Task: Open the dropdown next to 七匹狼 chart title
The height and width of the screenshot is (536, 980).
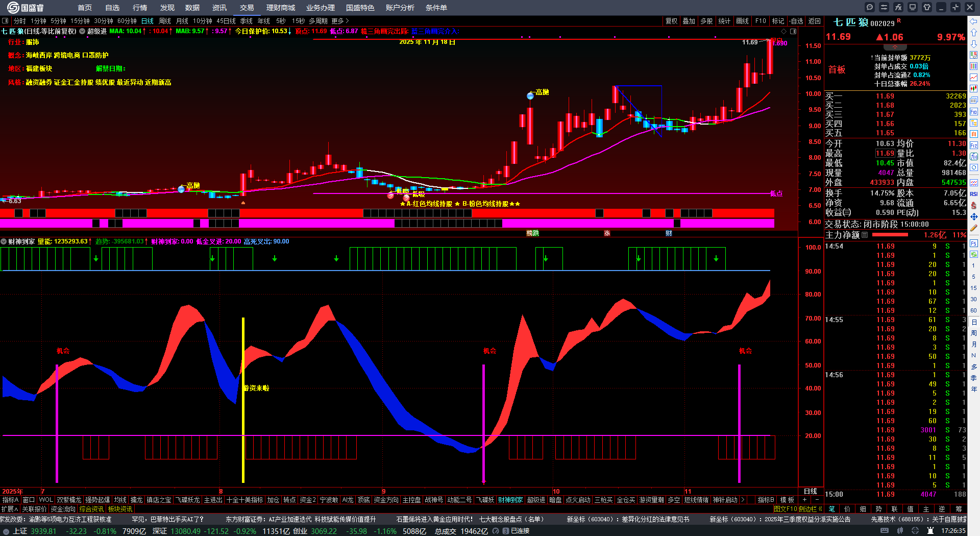Action: (x=82, y=31)
